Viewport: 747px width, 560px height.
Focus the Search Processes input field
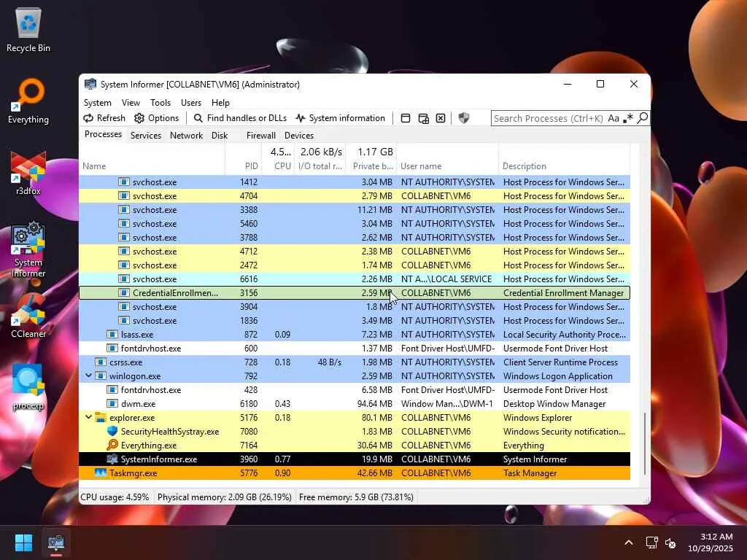[549, 118]
